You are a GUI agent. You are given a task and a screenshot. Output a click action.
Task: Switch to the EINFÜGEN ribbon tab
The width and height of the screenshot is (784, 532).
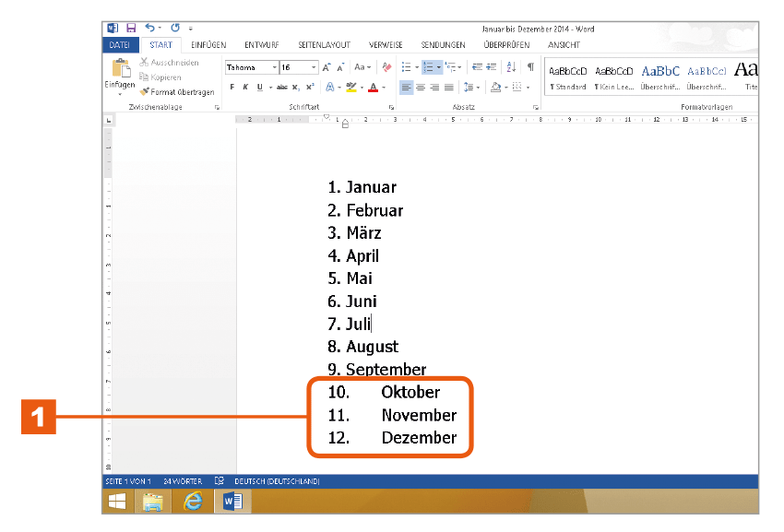coord(208,45)
